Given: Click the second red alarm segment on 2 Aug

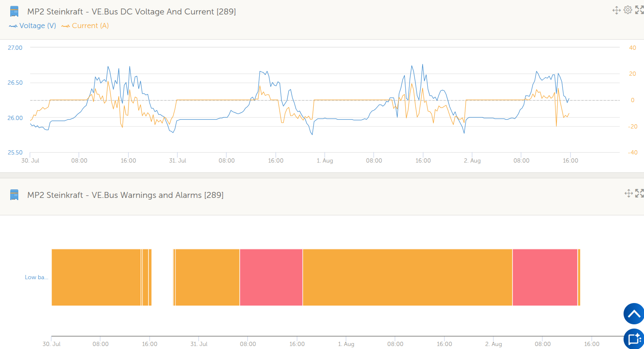Looking at the screenshot, I should [x=545, y=277].
